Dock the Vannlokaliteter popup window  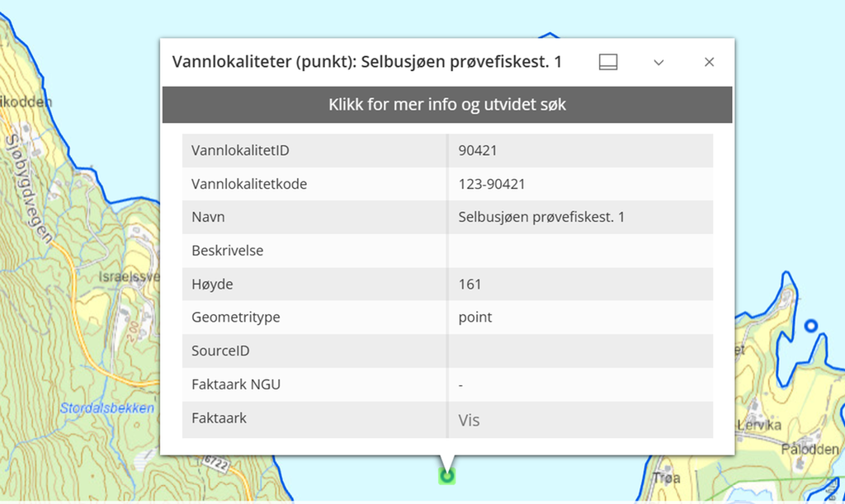[607, 61]
